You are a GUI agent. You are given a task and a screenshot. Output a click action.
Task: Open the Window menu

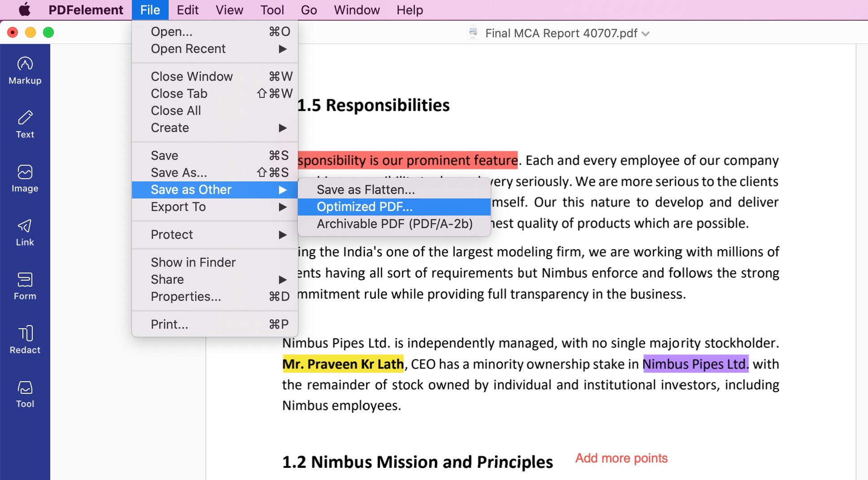pyautogui.click(x=357, y=10)
